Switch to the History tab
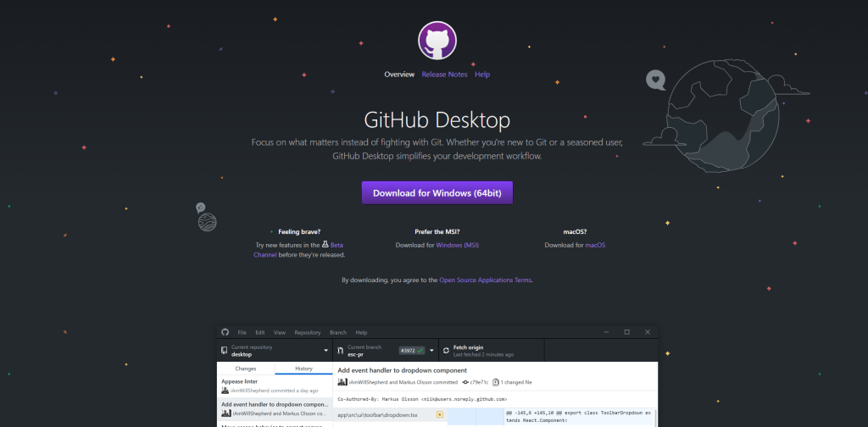 point(303,369)
